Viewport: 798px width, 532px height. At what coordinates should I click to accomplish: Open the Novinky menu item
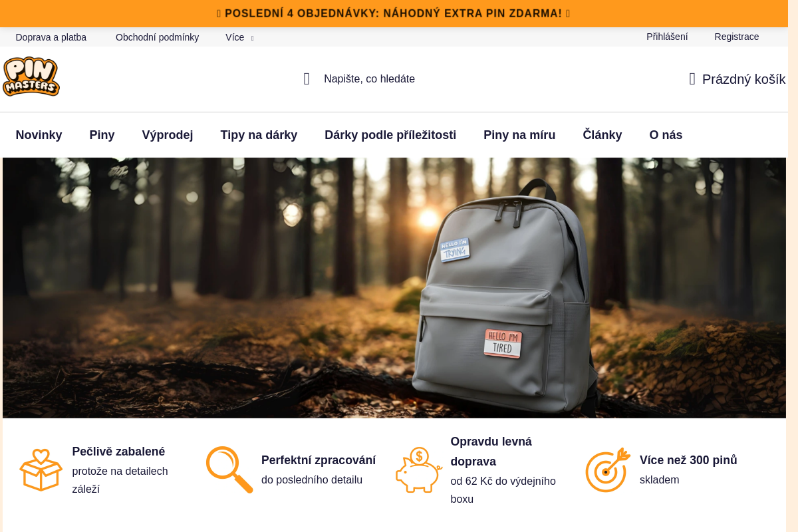click(39, 135)
